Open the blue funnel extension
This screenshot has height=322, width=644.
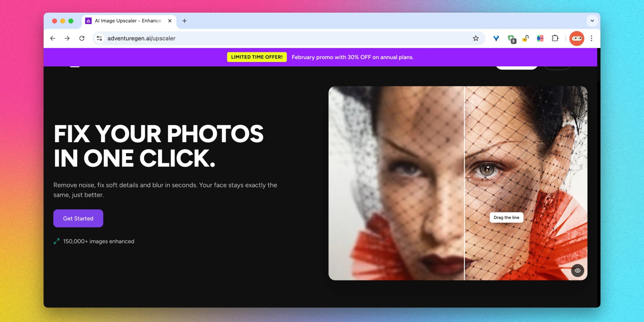(x=496, y=38)
